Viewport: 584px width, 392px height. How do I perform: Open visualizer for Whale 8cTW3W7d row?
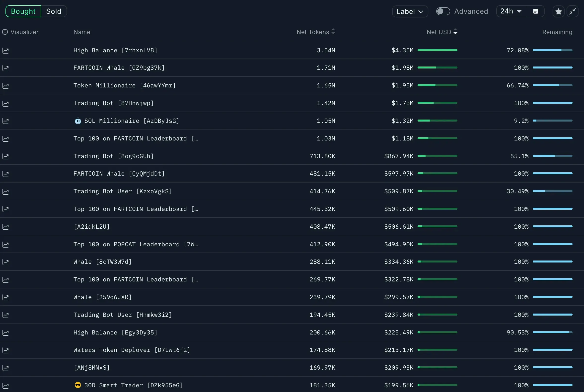tap(5, 262)
